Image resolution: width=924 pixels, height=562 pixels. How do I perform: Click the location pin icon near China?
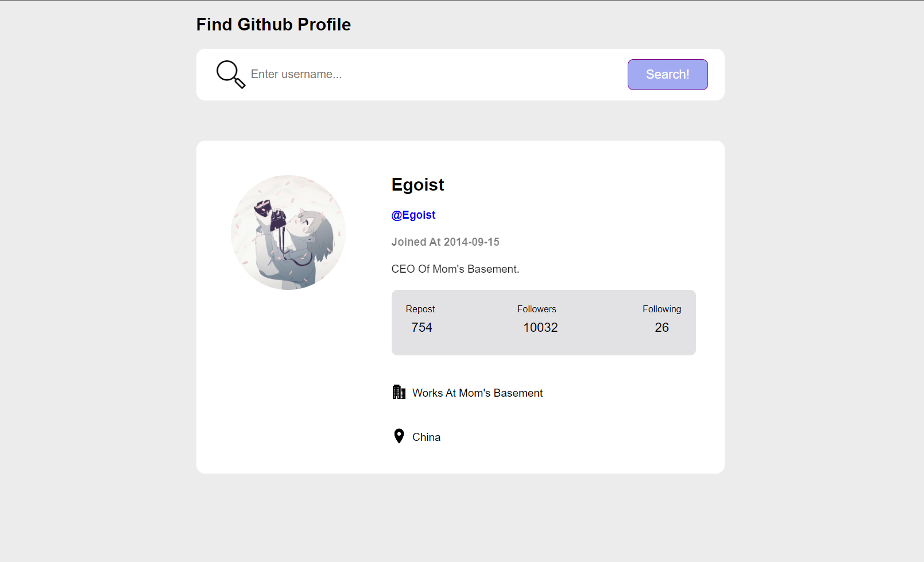[399, 436]
